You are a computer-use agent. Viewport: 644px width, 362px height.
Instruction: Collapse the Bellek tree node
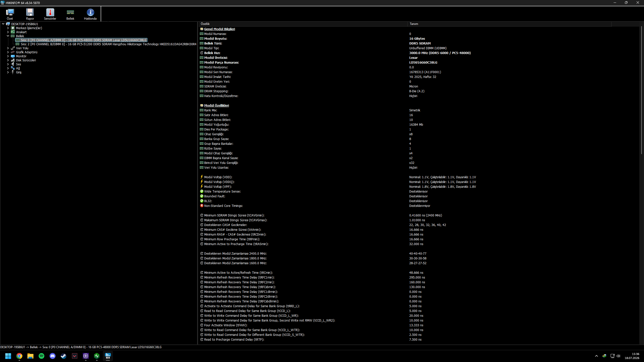point(8,36)
